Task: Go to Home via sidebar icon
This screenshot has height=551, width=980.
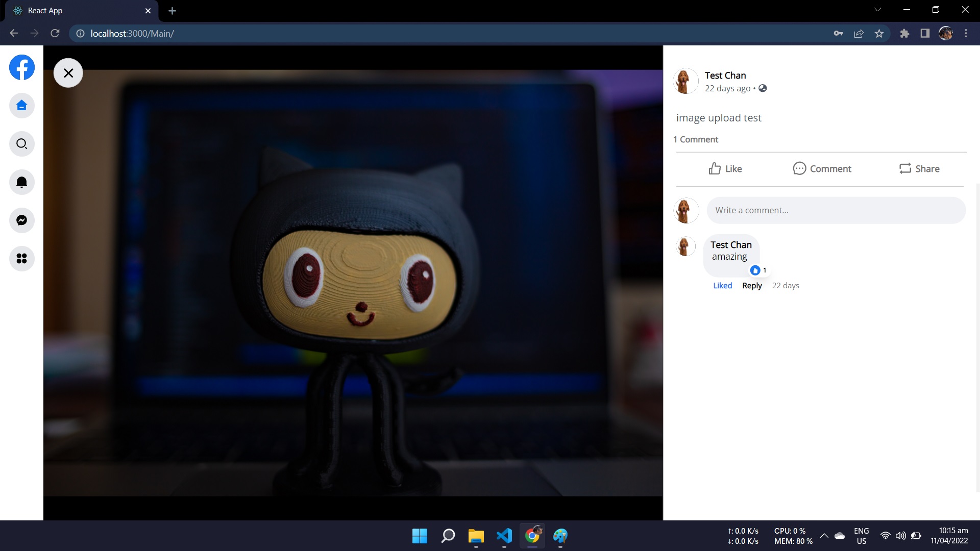Action: (x=22, y=106)
